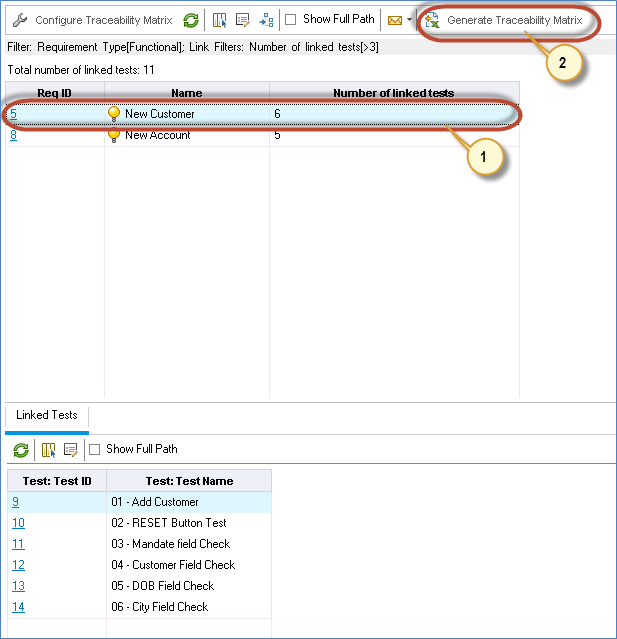Select the New Customer requirement row
The width and height of the screenshot is (617, 639).
(160, 114)
